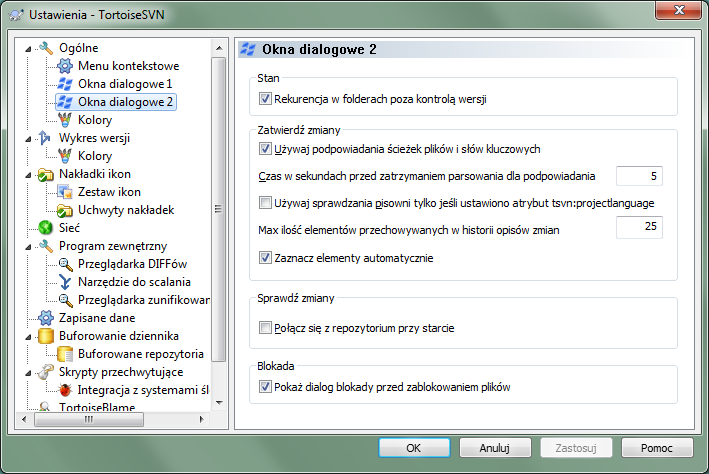Collapse the Program zewnętrzny tree node
The image size is (709, 474).
pos(28,247)
